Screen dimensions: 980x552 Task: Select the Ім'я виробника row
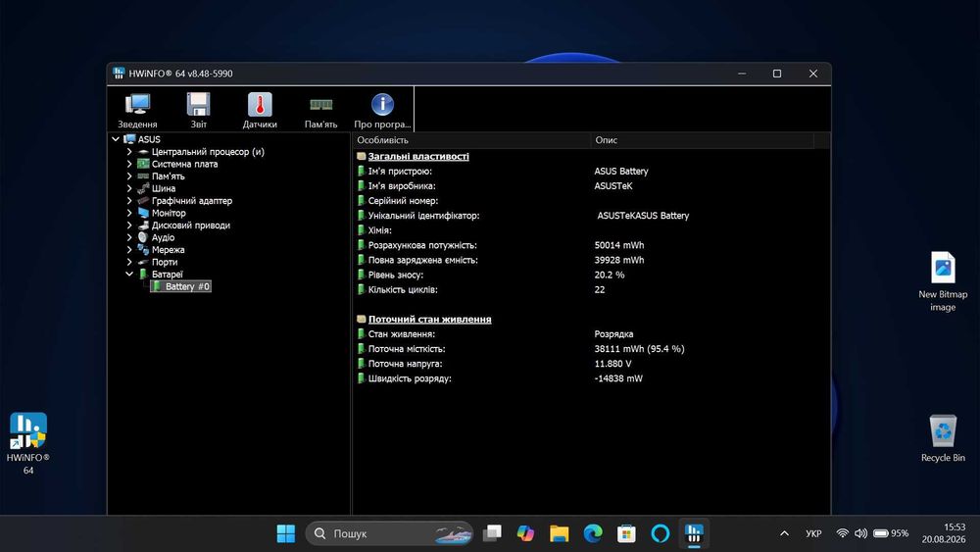pyautogui.click(x=591, y=185)
